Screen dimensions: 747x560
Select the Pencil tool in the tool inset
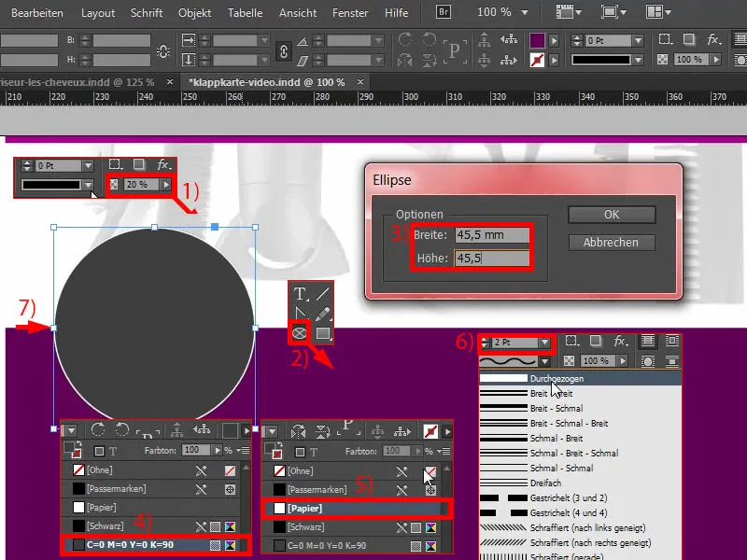(322, 314)
